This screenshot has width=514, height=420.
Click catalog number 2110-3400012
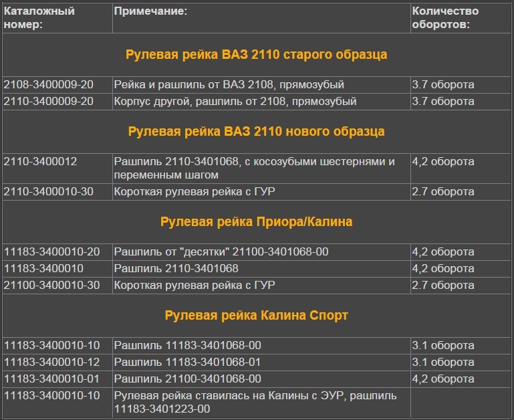pos(40,161)
